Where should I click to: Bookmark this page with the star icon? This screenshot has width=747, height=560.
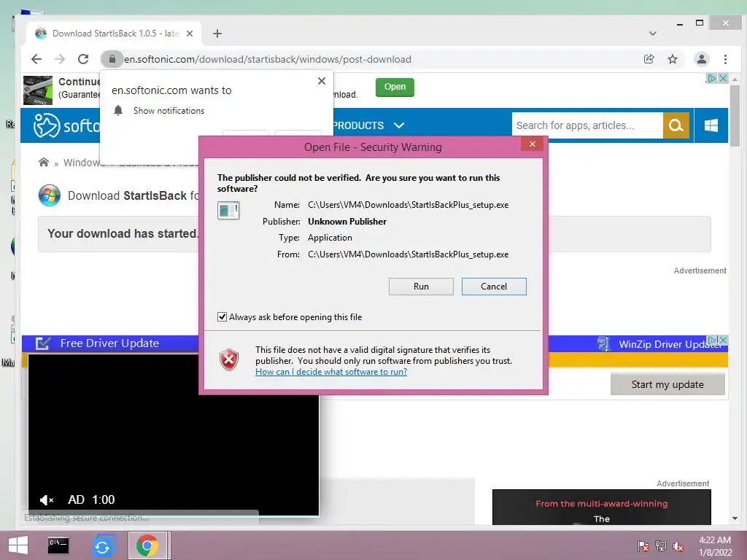click(x=672, y=59)
